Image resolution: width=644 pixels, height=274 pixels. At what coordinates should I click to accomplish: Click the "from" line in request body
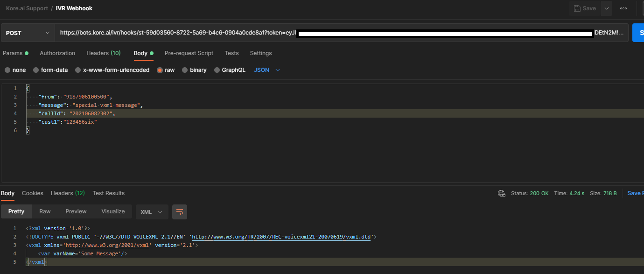[x=76, y=97]
